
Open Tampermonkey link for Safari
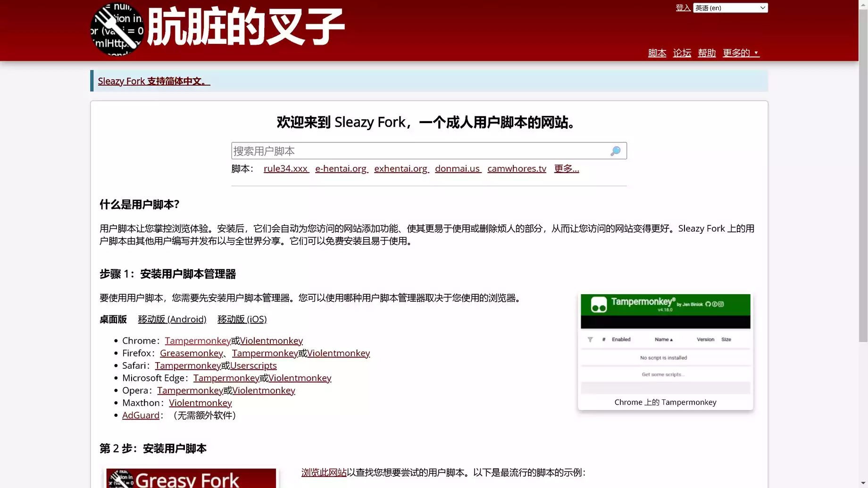(x=188, y=365)
